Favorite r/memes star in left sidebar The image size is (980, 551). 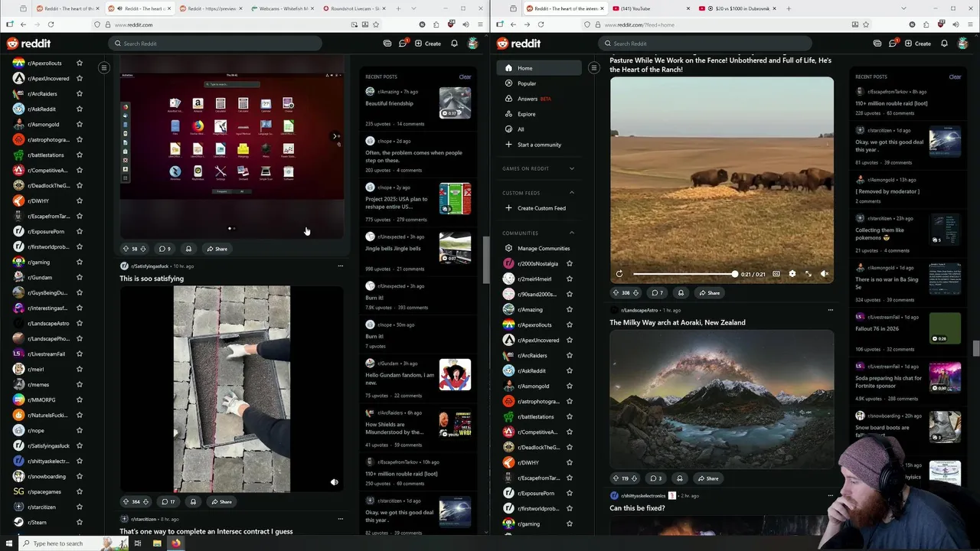coord(79,384)
